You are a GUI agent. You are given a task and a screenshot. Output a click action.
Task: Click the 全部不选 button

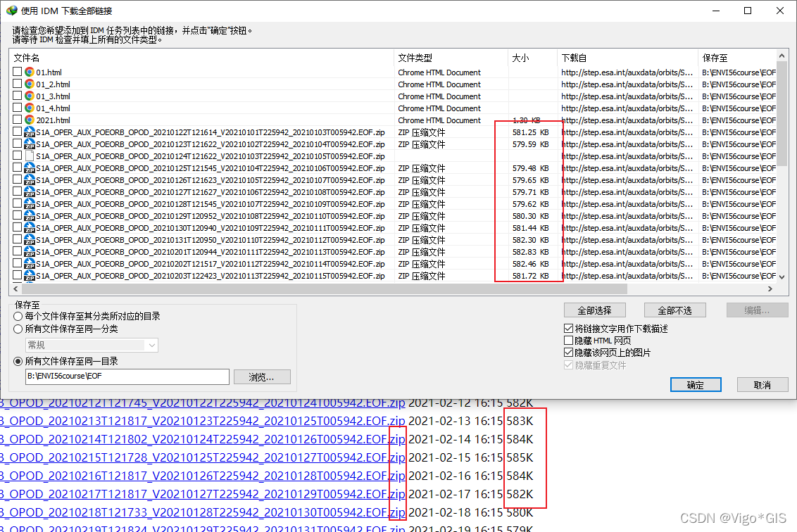point(675,310)
